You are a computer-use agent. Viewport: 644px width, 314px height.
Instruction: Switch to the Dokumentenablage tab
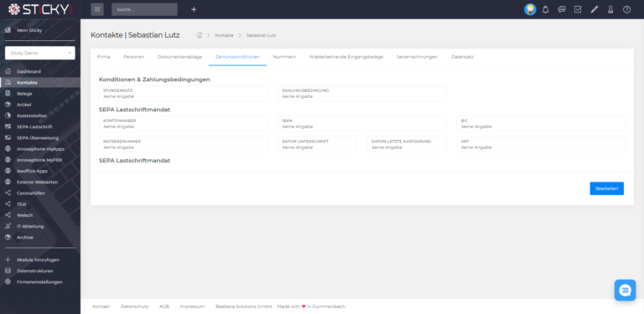(x=180, y=57)
